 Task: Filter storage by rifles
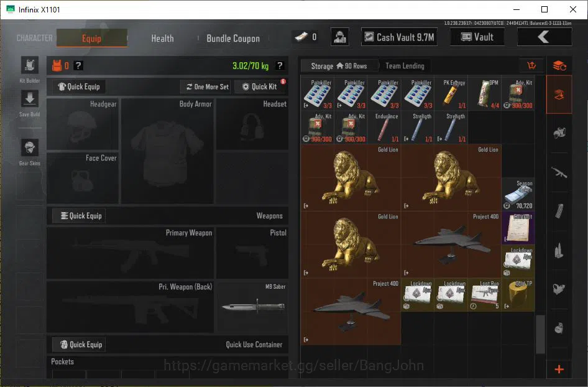pyautogui.click(x=559, y=172)
